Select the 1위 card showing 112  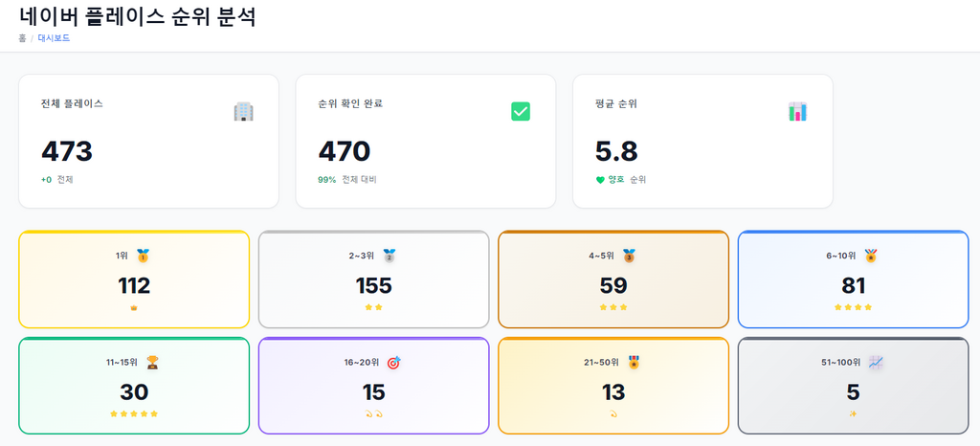coord(134,279)
